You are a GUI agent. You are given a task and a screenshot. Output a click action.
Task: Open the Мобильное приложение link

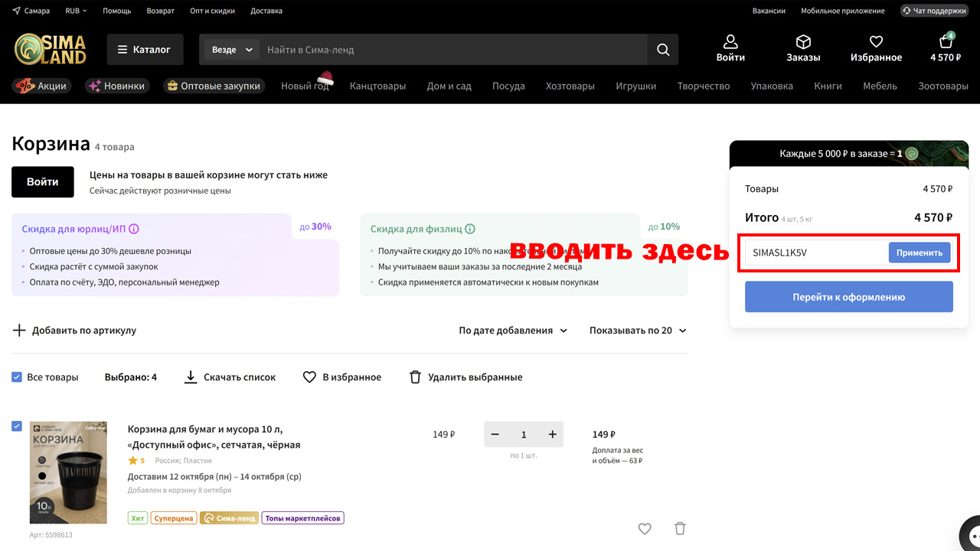[843, 11]
